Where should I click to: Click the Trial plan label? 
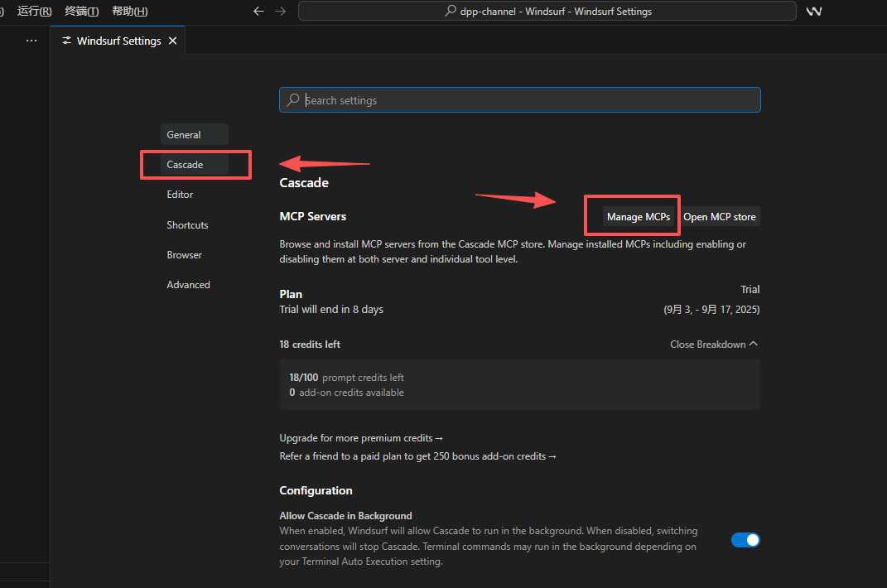750,289
